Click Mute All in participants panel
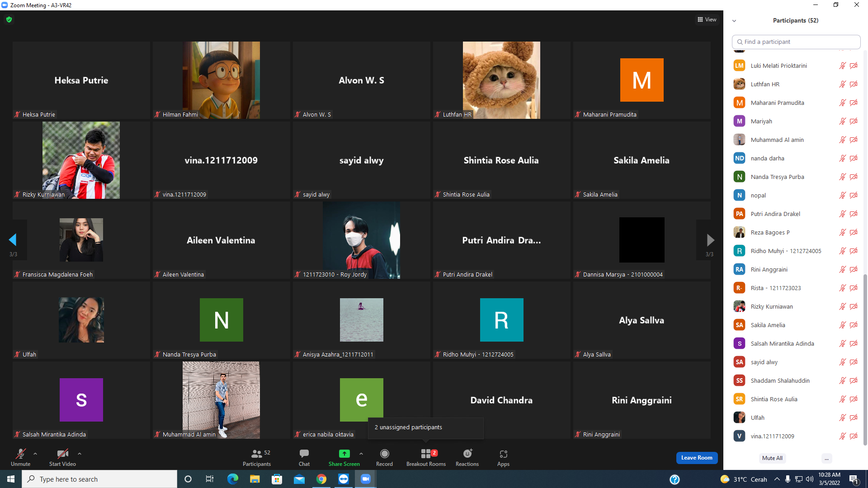The image size is (868, 488). click(x=772, y=458)
